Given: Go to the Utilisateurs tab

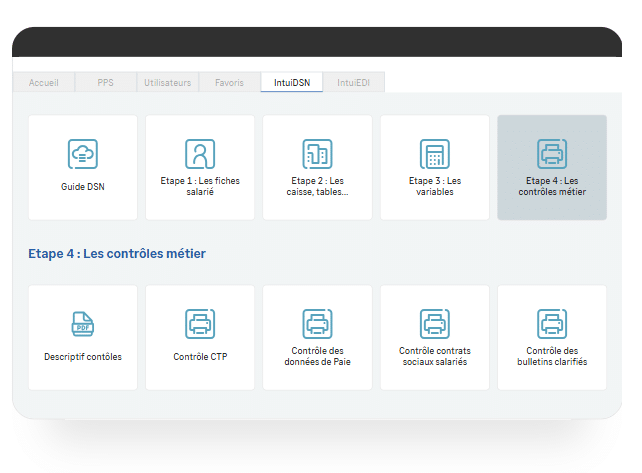Looking at the screenshot, I should (x=167, y=83).
